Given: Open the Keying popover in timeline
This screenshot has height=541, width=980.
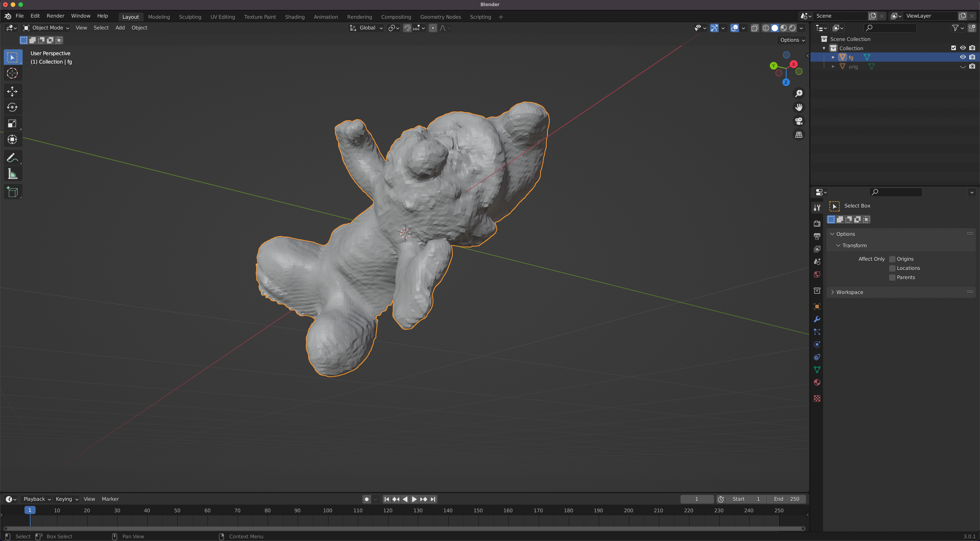Looking at the screenshot, I should point(67,499).
